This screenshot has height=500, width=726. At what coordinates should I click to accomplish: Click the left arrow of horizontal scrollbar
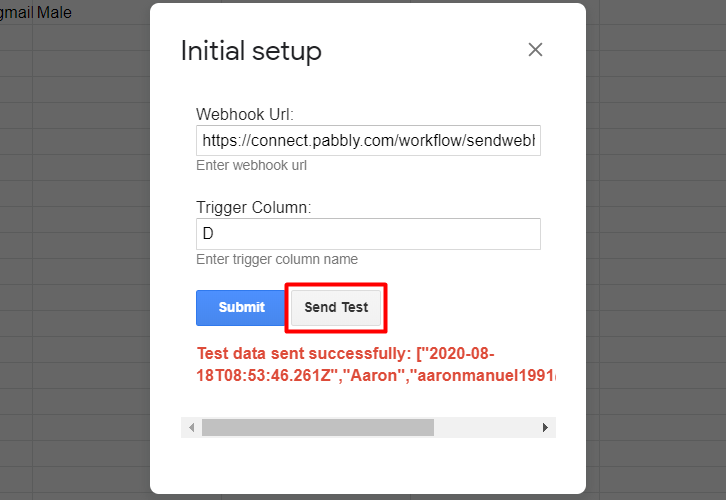191,427
